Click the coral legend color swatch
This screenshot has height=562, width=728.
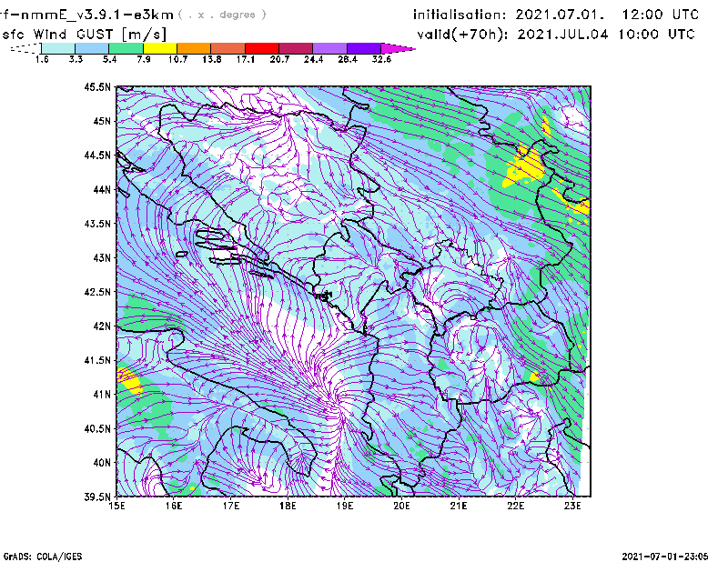pyautogui.click(x=228, y=48)
